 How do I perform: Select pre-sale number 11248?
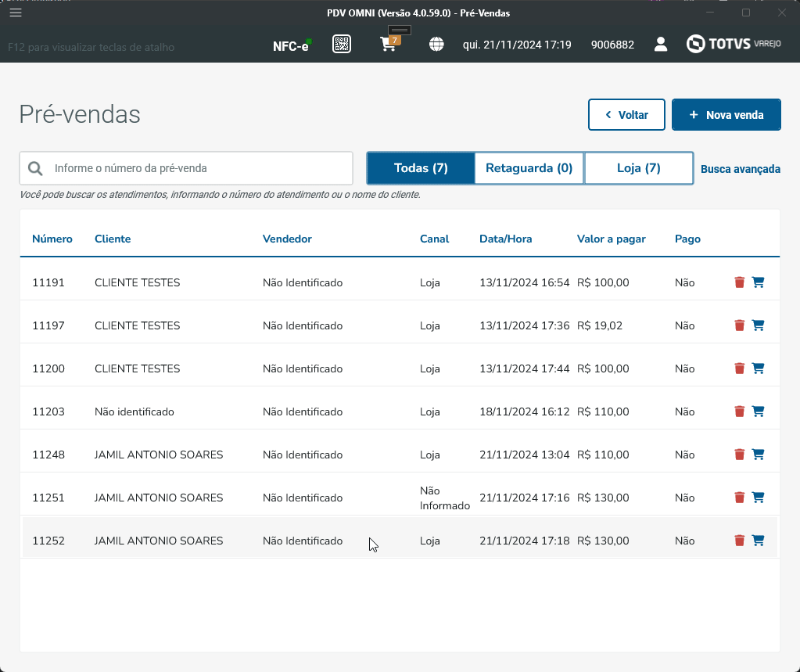[48, 455]
